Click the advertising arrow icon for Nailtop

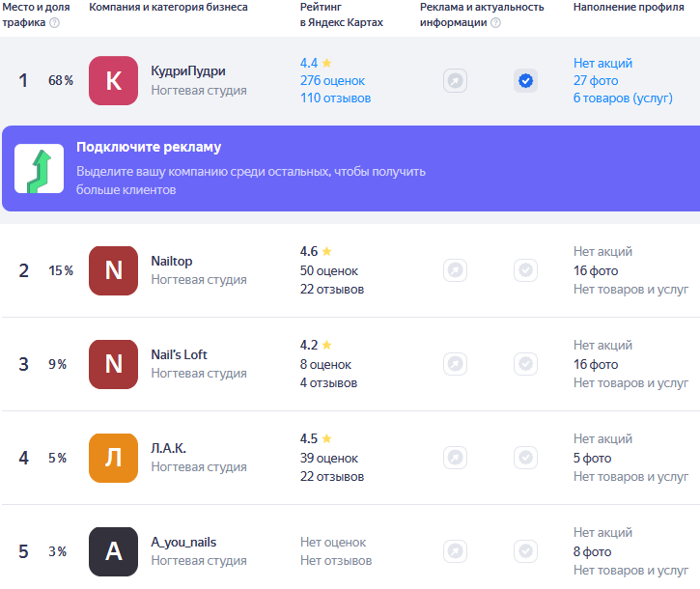tap(455, 270)
